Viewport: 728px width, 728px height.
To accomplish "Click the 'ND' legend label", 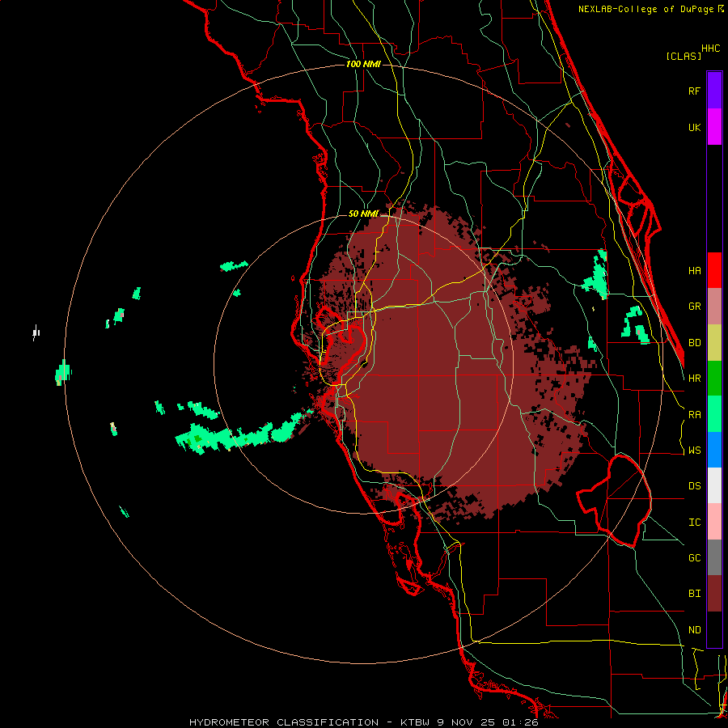I will pyautogui.click(x=694, y=630).
